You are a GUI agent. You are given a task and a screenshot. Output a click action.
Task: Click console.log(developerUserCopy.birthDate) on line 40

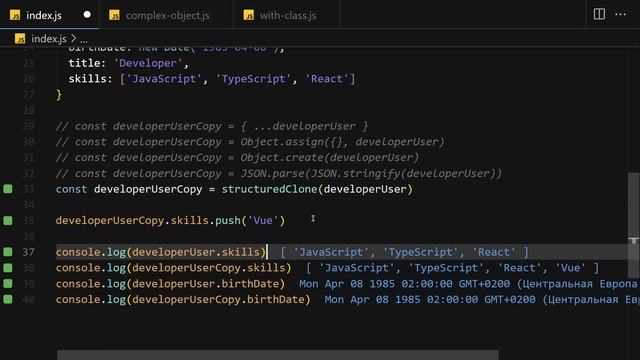[183, 300]
